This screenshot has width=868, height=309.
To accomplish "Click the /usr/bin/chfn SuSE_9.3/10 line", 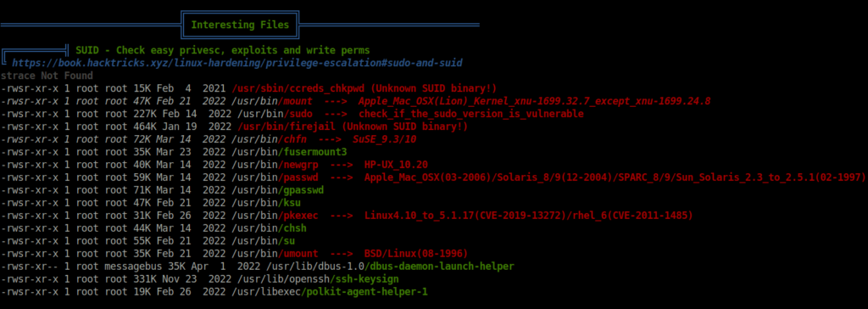I will (209, 139).
